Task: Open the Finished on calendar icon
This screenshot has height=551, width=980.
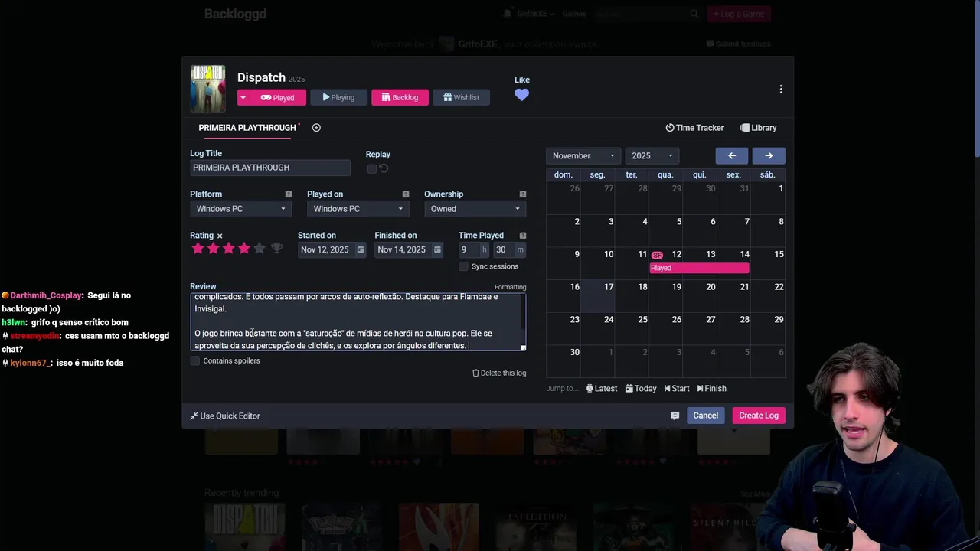Action: (437, 249)
